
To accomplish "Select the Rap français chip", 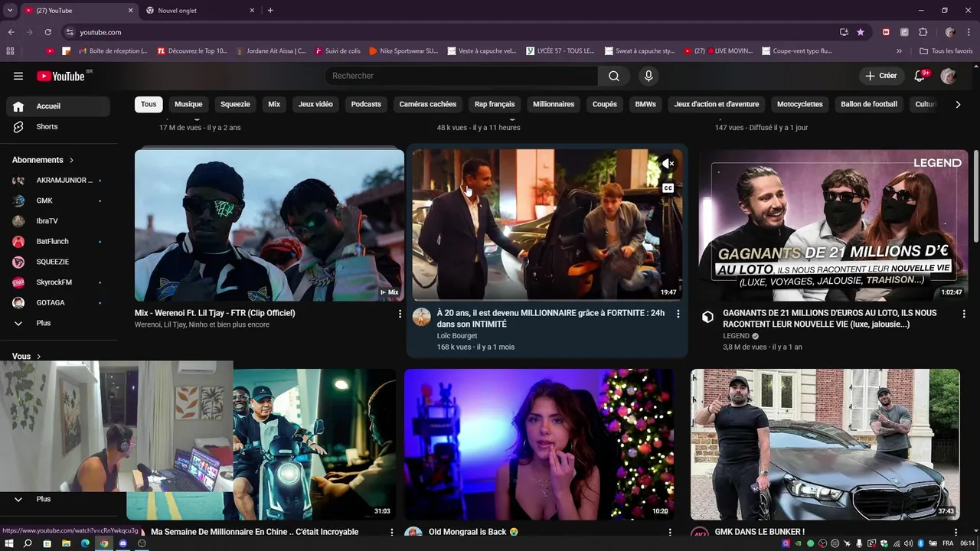I will tap(495, 104).
